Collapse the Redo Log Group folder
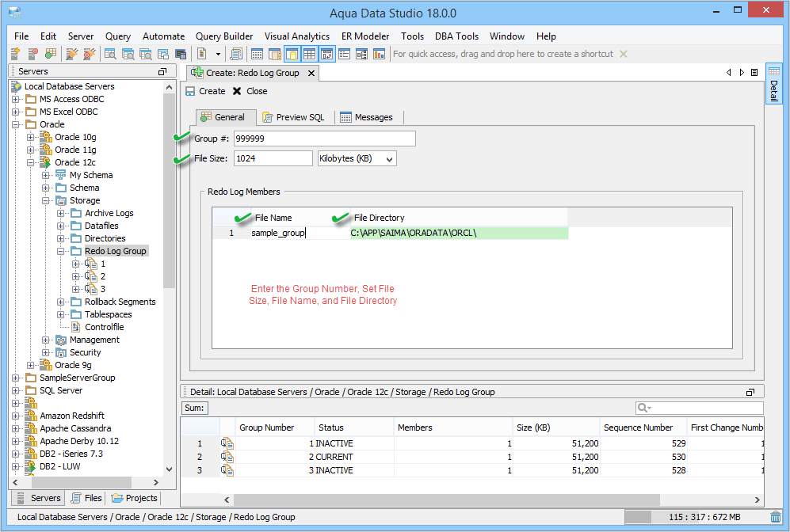 (x=61, y=251)
